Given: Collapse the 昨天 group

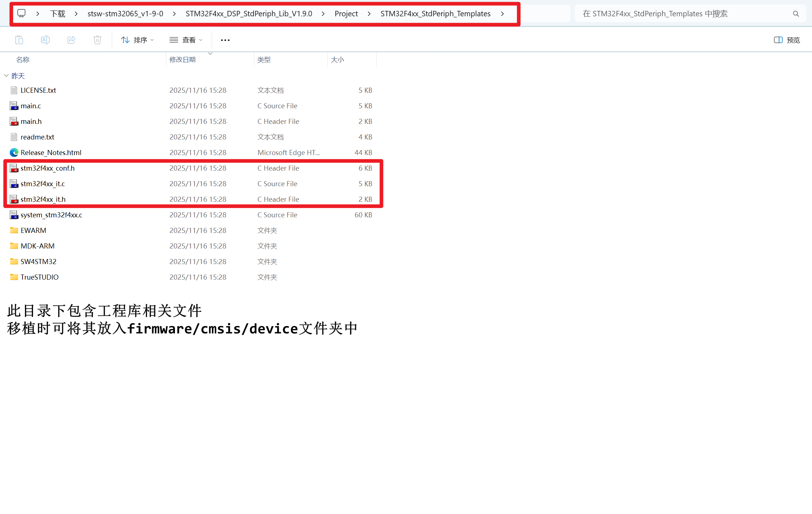Looking at the screenshot, I should pos(6,76).
